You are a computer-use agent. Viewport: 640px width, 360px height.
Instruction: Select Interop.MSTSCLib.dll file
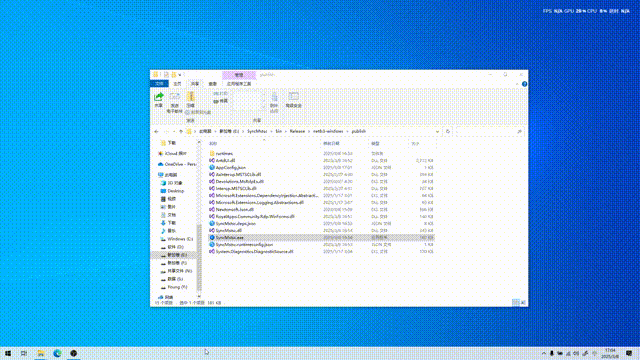tap(236, 189)
